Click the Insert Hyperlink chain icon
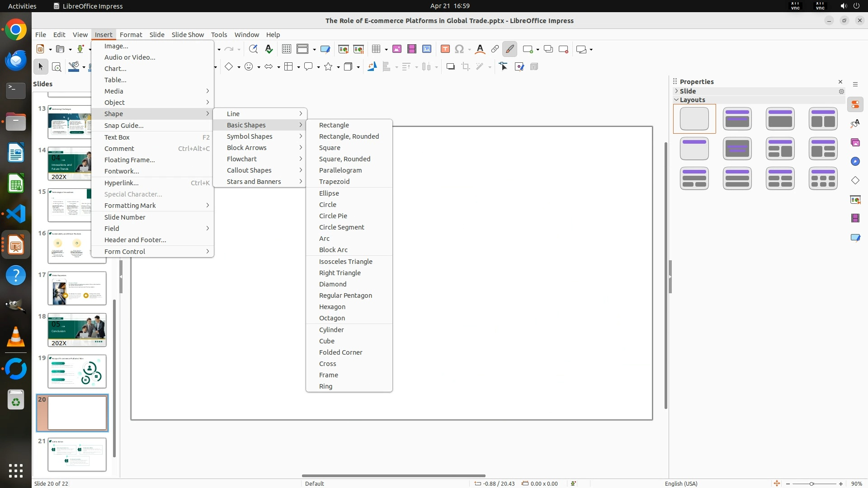Viewport: 868px width, 488px height. point(495,49)
